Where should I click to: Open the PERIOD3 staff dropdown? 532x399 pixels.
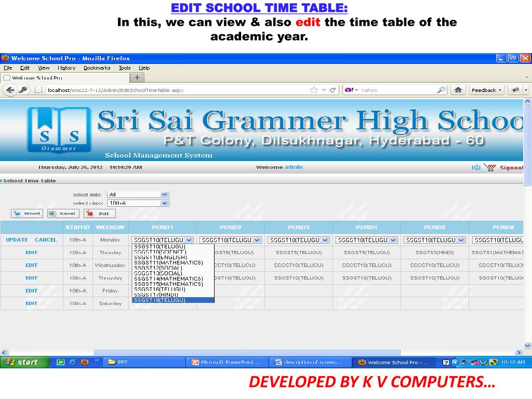click(299, 240)
